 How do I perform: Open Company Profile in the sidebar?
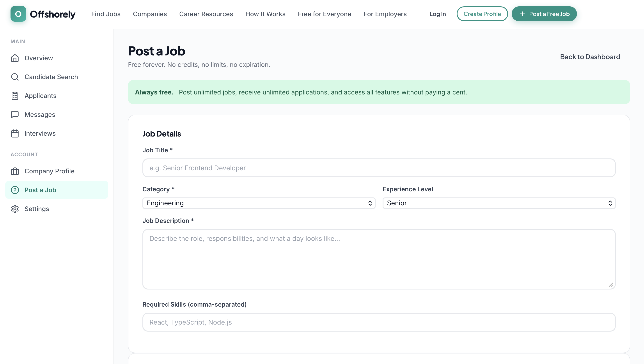point(57,171)
